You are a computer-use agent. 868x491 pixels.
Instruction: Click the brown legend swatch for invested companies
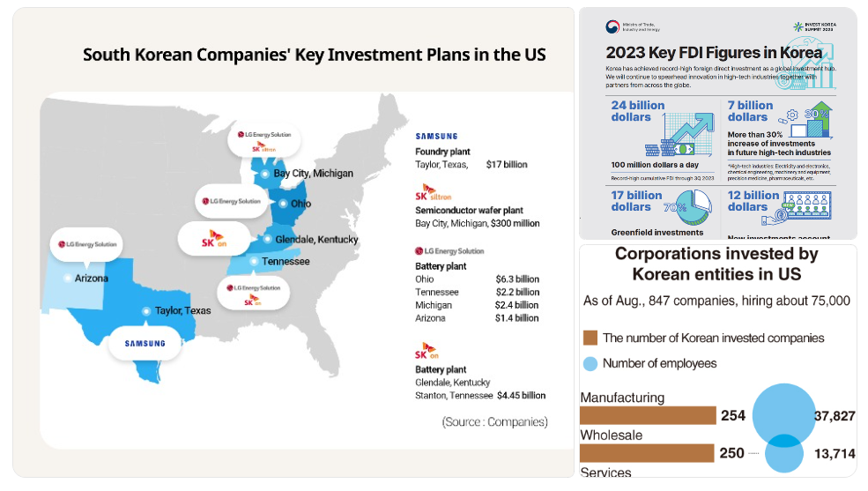[590, 338]
